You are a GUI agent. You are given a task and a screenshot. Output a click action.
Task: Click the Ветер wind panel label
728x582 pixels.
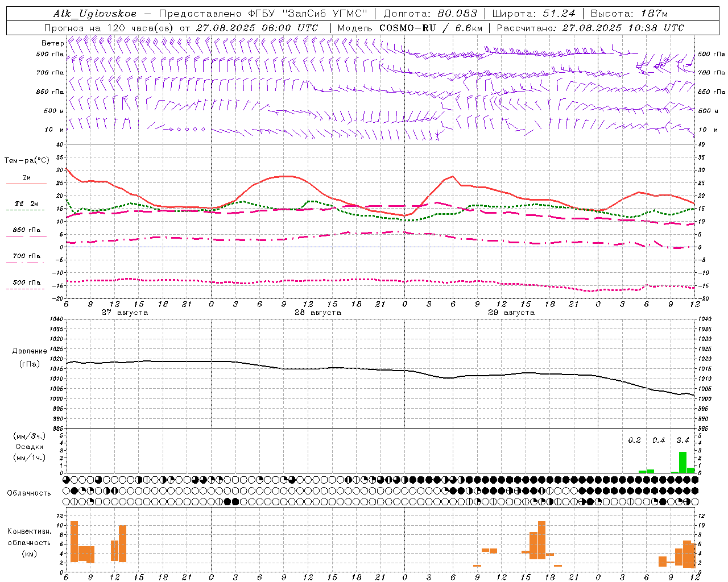pyautogui.click(x=52, y=43)
